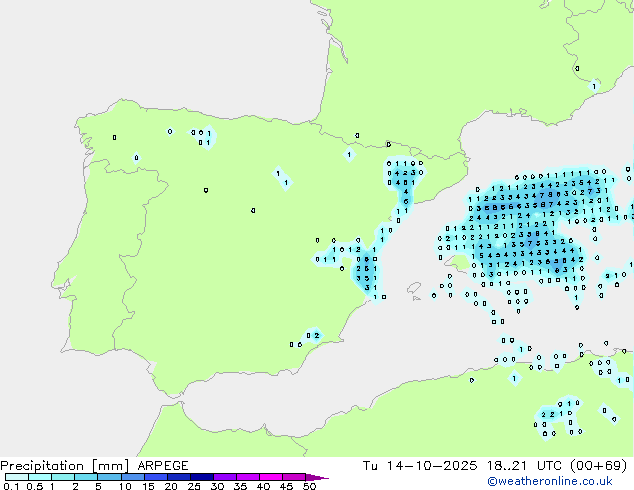Pick the purple swatch between 30 and 35
Screen dimensions: 634x490
point(229,478)
